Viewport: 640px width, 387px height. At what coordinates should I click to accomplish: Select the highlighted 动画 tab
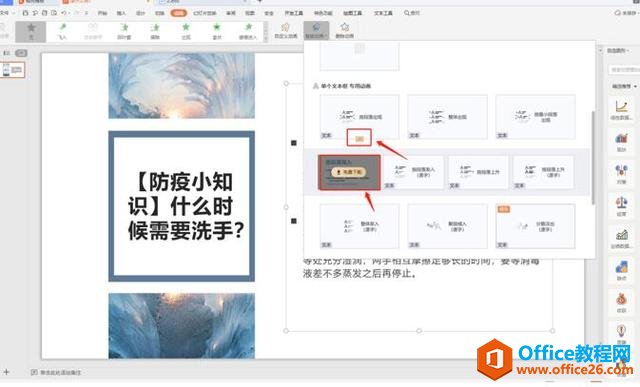[178, 13]
